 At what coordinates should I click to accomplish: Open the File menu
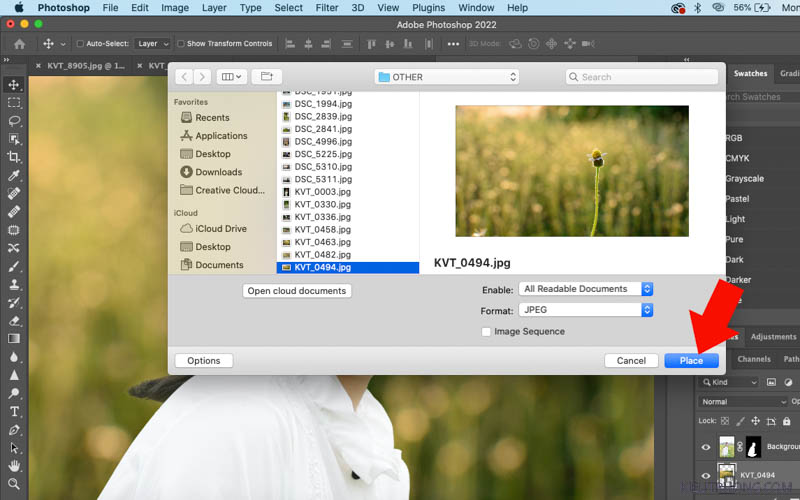tap(110, 8)
